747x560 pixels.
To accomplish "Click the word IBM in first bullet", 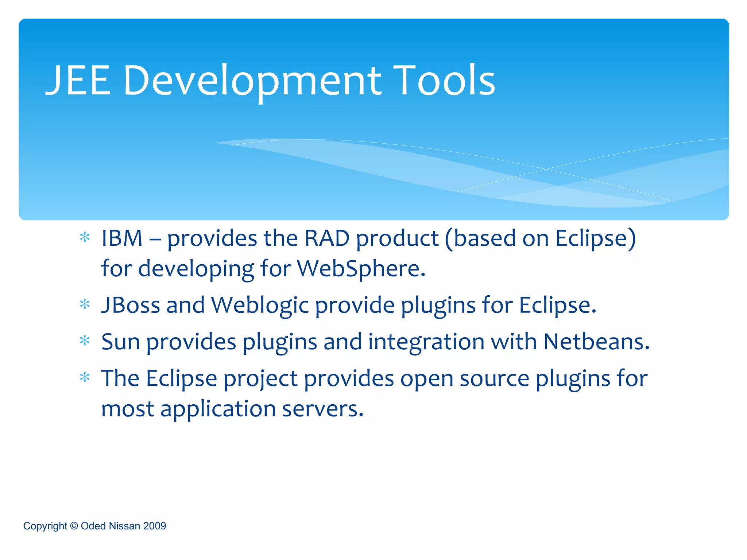I will coord(122,238).
